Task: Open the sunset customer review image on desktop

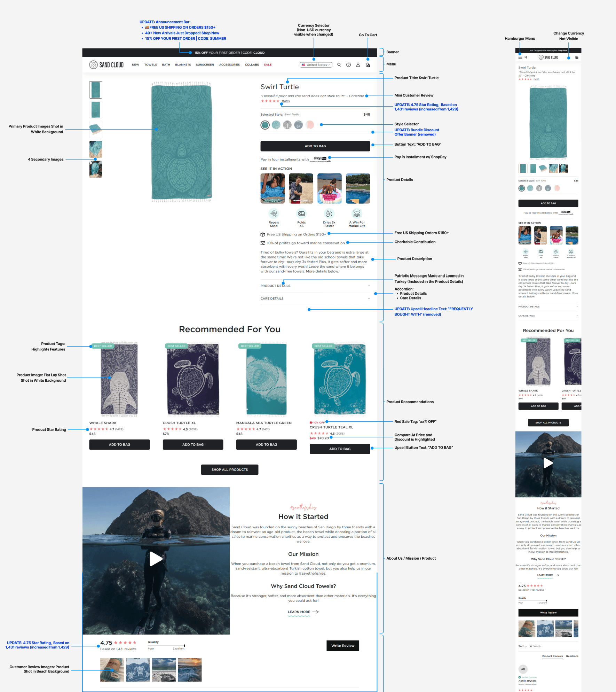Action: (190, 670)
